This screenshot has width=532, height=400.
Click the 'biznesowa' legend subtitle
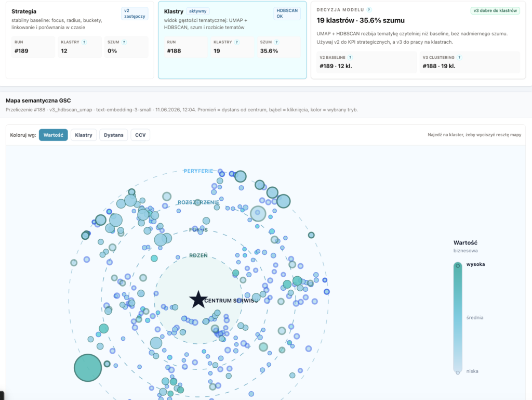point(465,251)
